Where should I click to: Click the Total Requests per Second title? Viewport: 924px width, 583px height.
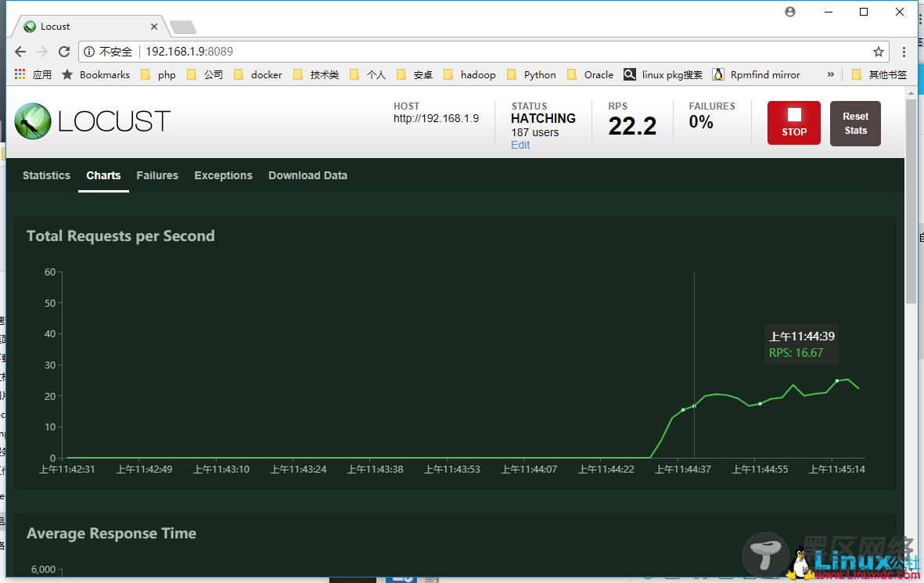(x=120, y=236)
